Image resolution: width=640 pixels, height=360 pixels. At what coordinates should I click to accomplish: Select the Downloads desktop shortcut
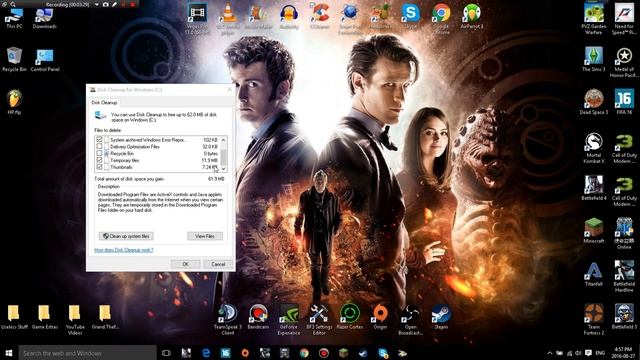[x=44, y=18]
